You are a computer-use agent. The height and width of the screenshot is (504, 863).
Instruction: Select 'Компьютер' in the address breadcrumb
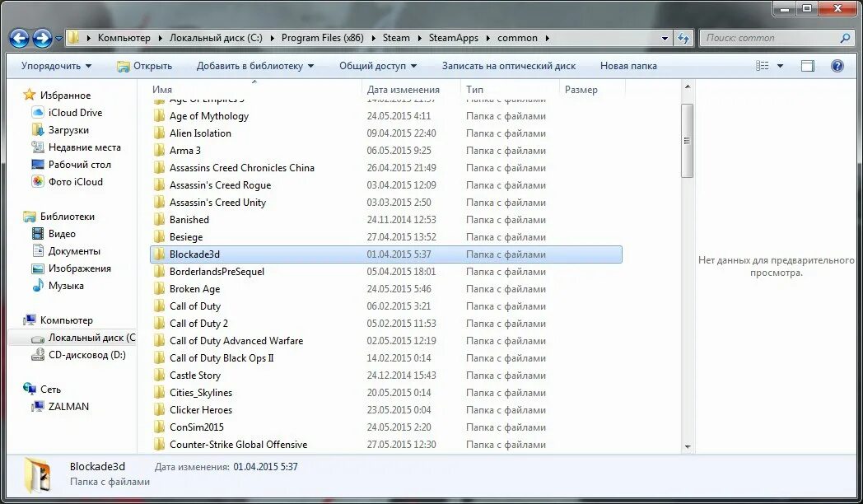(124, 38)
